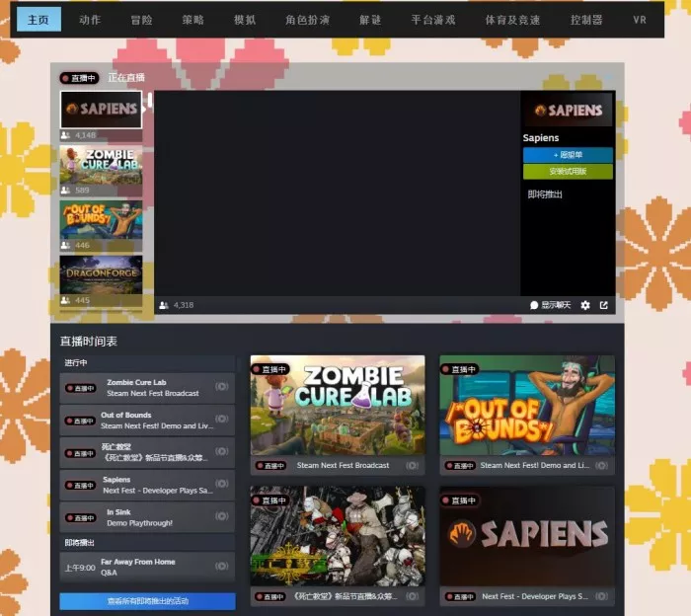Open the Sapiens Next Fest schedule row
This screenshot has width=691, height=616.
[x=147, y=485]
